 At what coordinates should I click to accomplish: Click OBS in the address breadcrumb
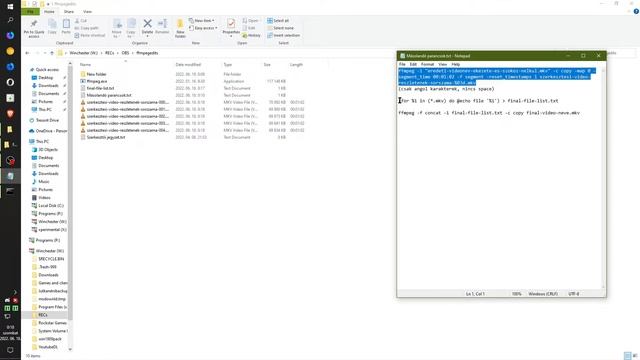click(125, 53)
